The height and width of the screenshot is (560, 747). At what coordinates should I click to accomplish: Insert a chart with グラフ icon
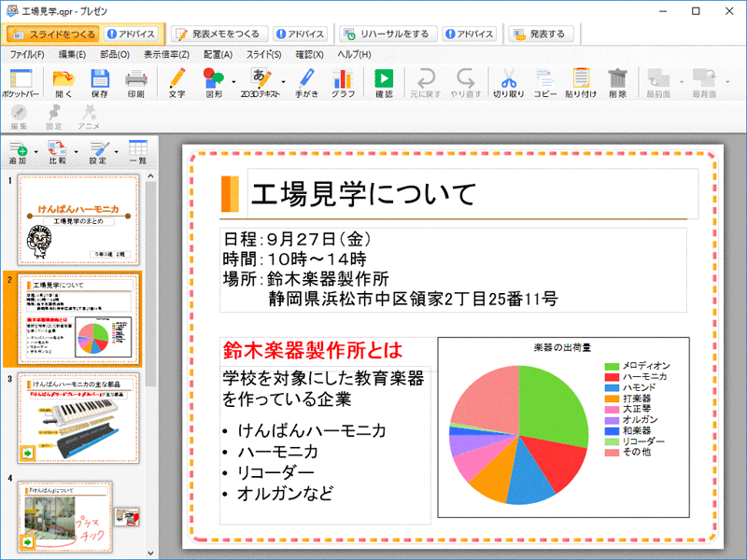[x=343, y=82]
